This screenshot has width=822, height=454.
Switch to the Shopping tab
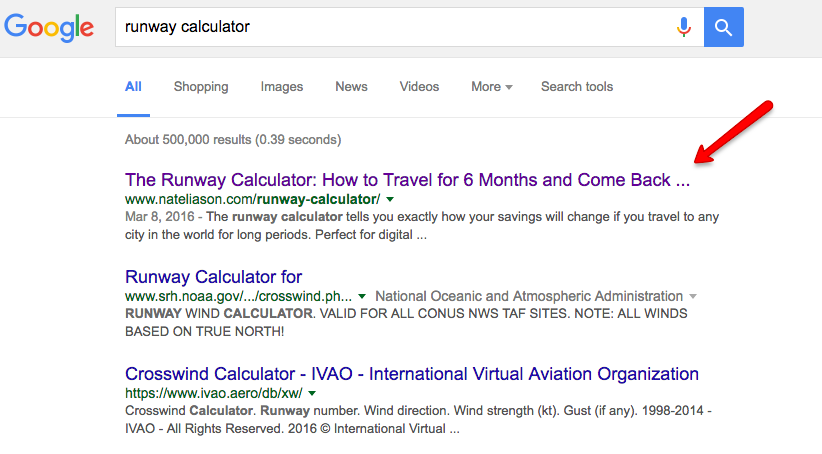tap(201, 87)
